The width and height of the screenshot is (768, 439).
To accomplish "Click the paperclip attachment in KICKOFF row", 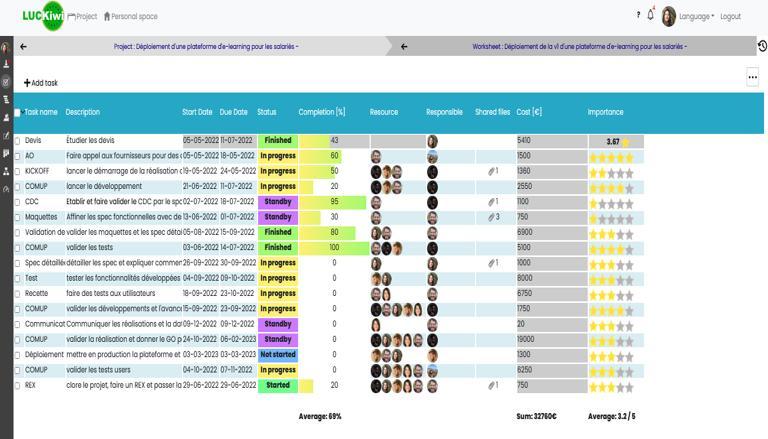I will pos(493,171).
